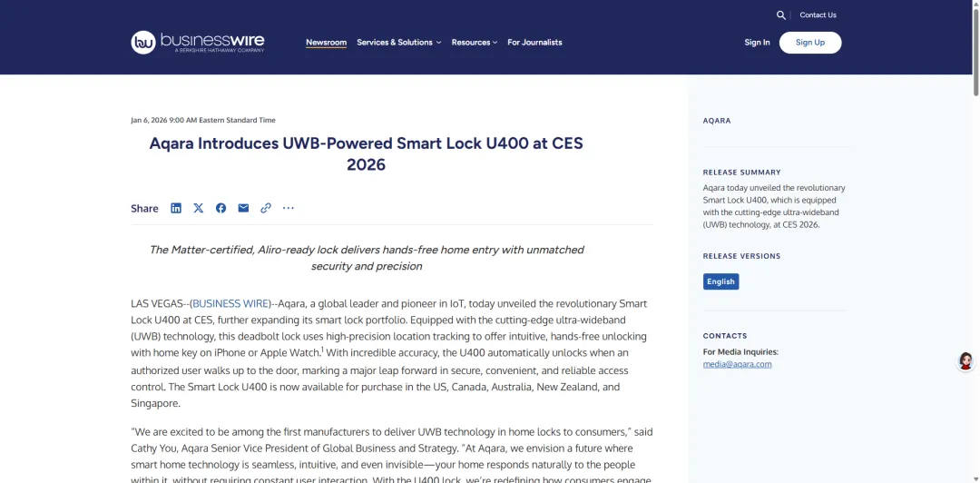Open more share options ellipsis
980x483 pixels.
[x=289, y=208]
